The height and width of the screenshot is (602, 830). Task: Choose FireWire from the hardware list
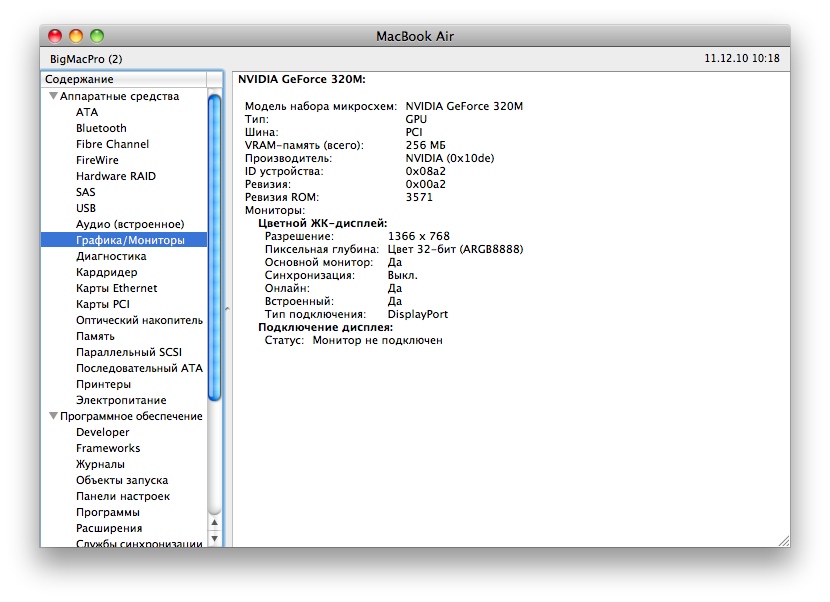coord(97,160)
